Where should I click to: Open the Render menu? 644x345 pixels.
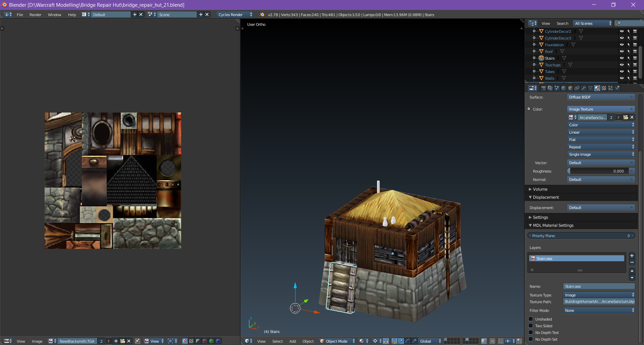point(35,15)
